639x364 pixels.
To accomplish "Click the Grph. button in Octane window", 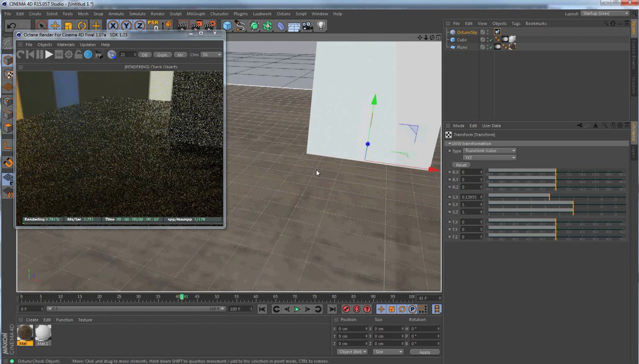I will click(x=162, y=55).
